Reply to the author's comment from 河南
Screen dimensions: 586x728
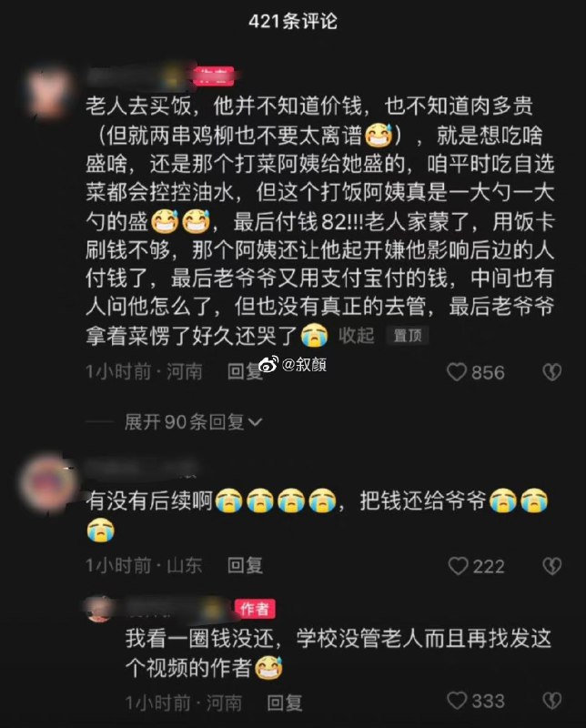pos(284,703)
